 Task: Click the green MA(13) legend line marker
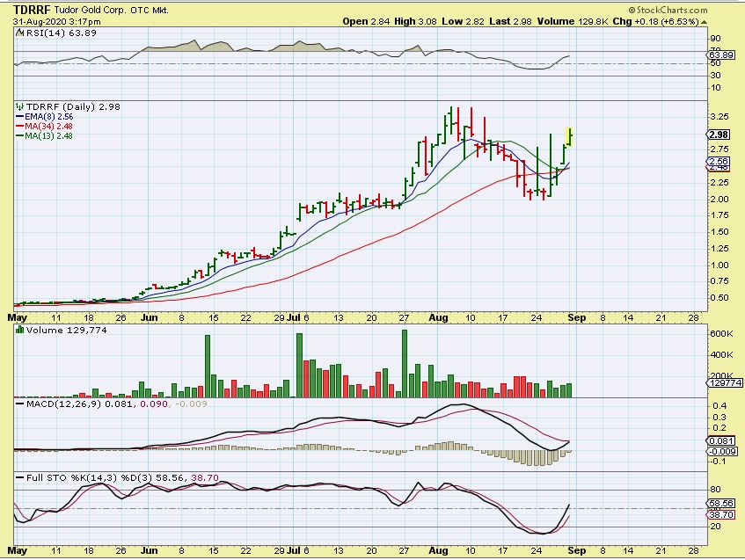click(20, 135)
